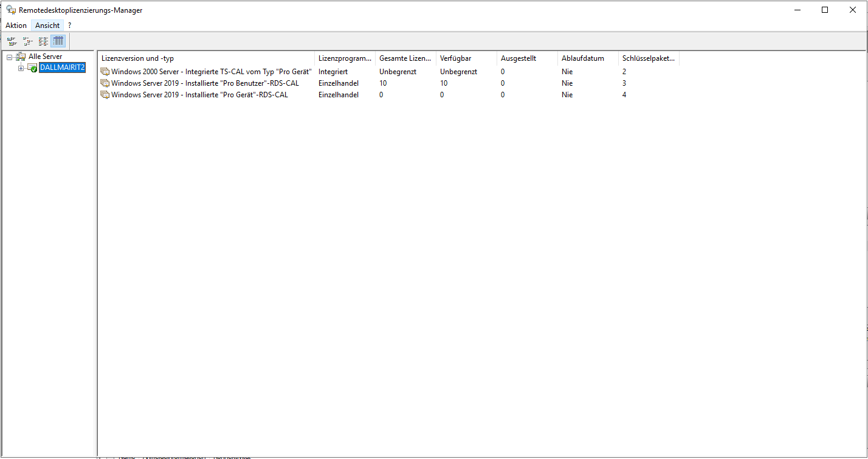The image size is (868, 459).
Task: Maximize the Remotedesktoplizenzierungs-Manager window
Action: point(825,10)
